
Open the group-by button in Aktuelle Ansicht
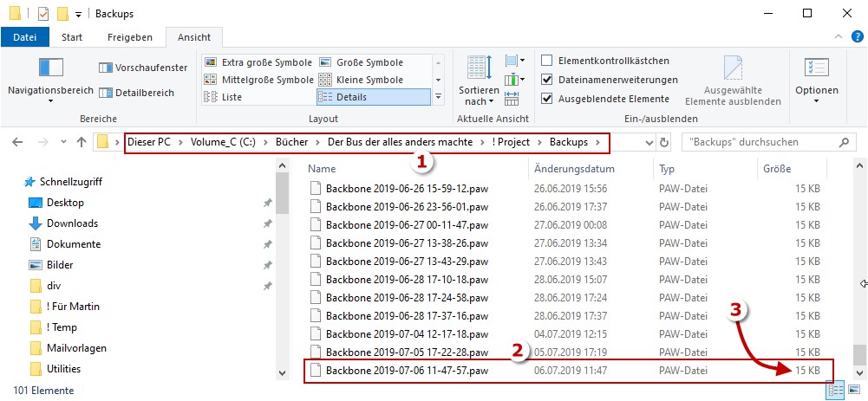[515, 61]
